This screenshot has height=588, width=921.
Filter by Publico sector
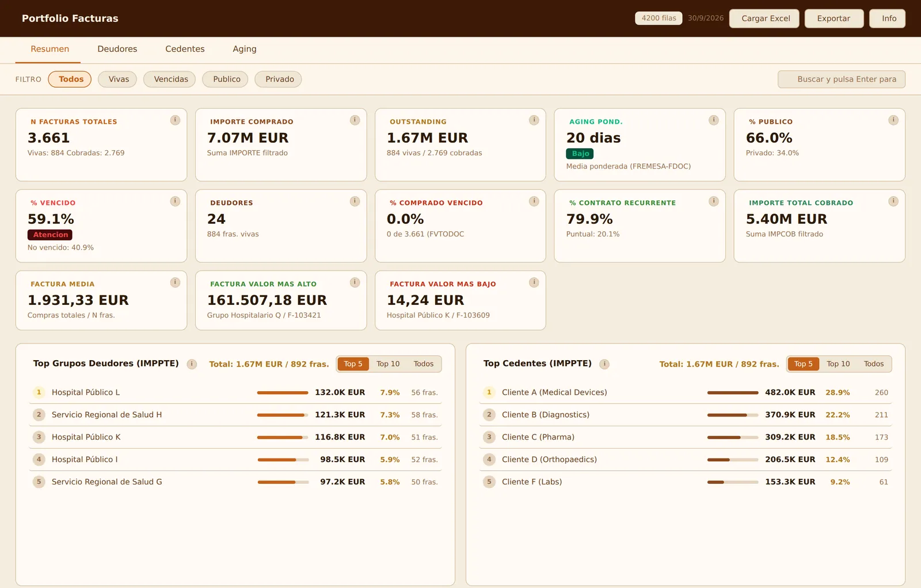[x=225, y=79]
